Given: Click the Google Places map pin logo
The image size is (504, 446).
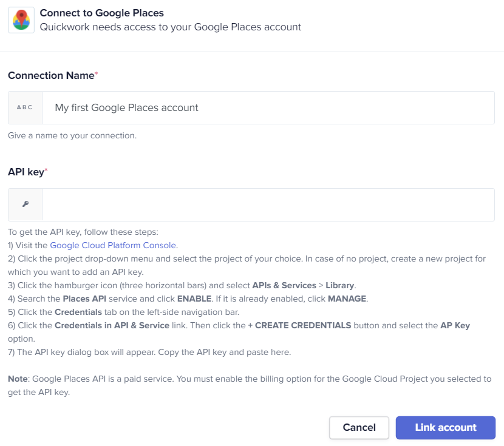Looking at the screenshot, I should pyautogui.click(x=21, y=20).
